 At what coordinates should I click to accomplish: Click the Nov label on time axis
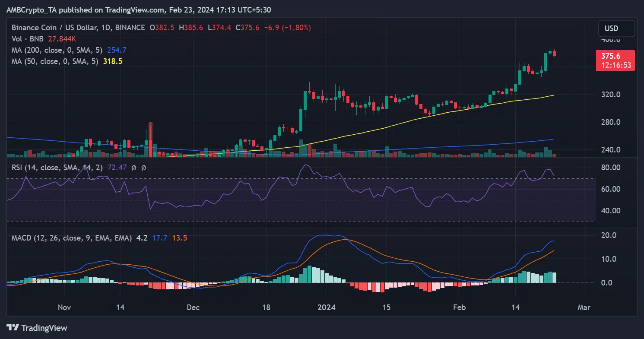point(64,307)
